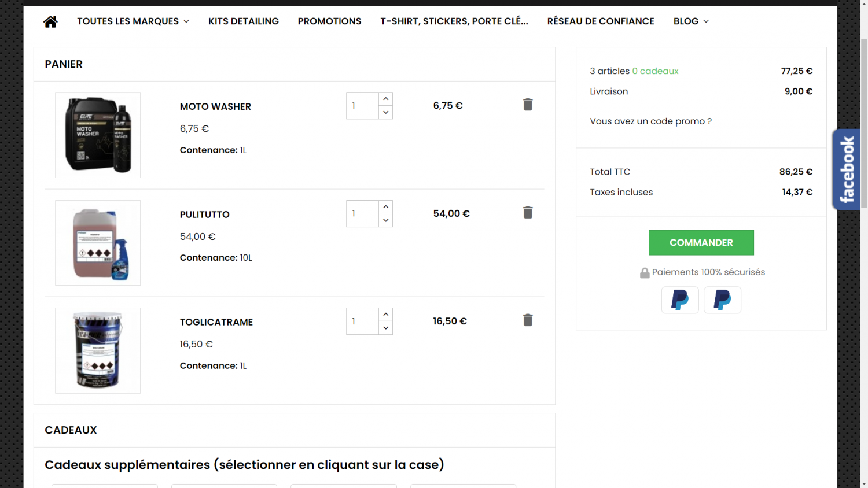Expand the Toutes les Marques menu
Viewport: 868px width, 488px height.
pyautogui.click(x=133, y=21)
